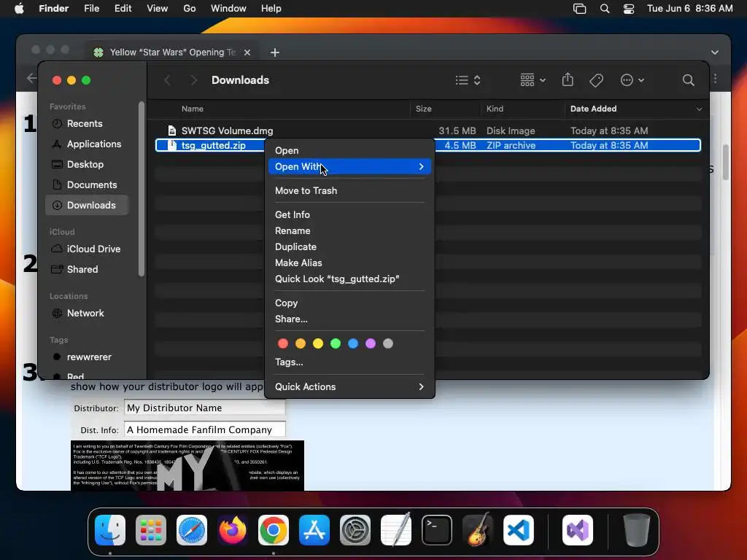Open the group-by dropdown in Finder toolbar
The height and width of the screenshot is (560, 747).
(x=533, y=80)
